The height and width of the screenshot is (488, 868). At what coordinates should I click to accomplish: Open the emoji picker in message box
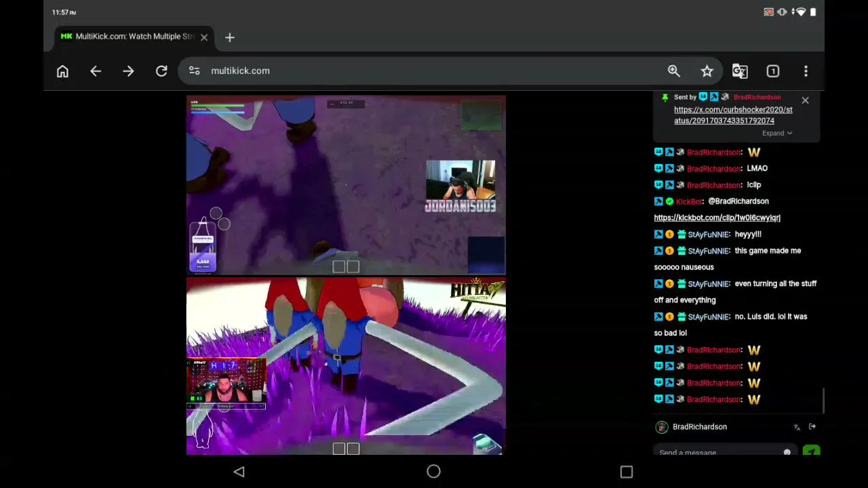coord(787,452)
